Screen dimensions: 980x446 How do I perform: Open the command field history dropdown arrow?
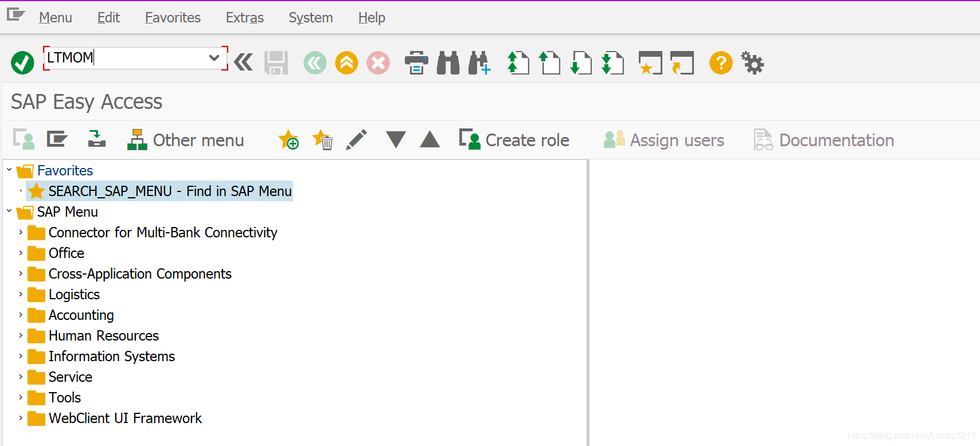click(214, 58)
